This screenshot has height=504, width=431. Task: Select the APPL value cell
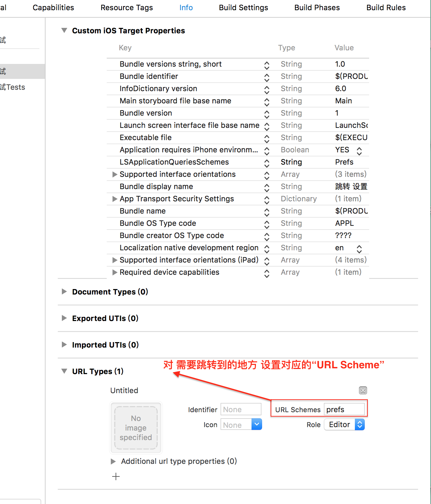344,223
